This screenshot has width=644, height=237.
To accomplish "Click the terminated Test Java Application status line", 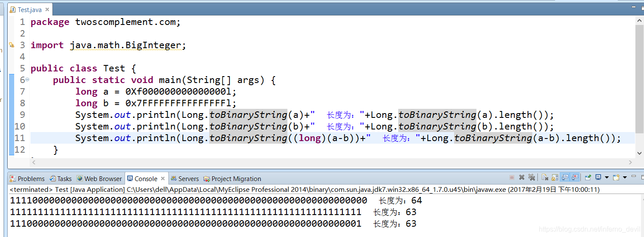I will click(x=305, y=189).
